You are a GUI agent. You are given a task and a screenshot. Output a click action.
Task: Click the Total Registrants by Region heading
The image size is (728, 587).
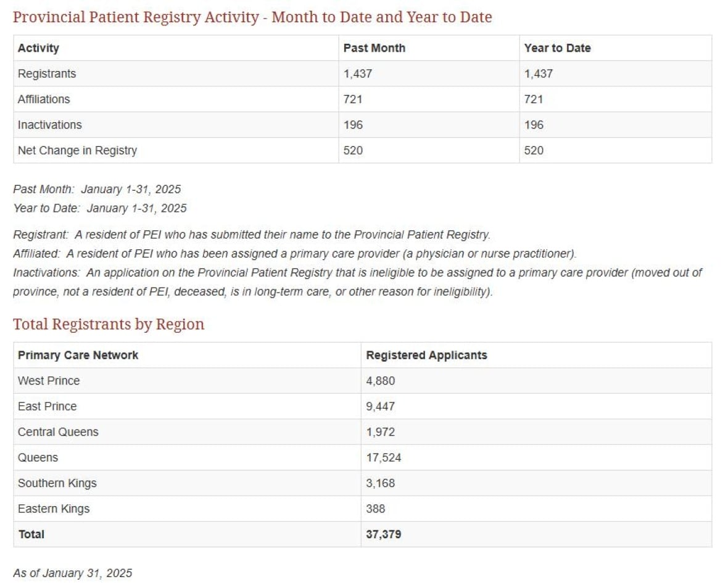click(x=109, y=325)
